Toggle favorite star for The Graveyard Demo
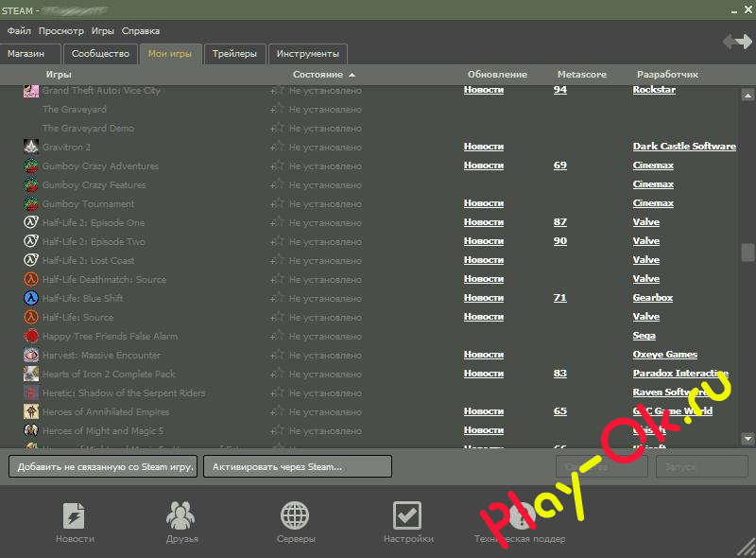 click(x=278, y=128)
